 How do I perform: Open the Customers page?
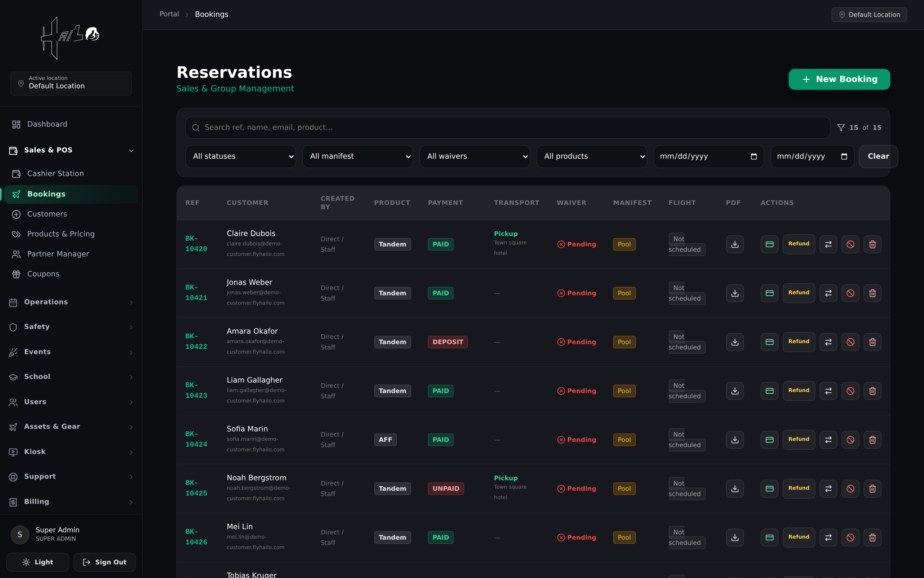[71, 214]
